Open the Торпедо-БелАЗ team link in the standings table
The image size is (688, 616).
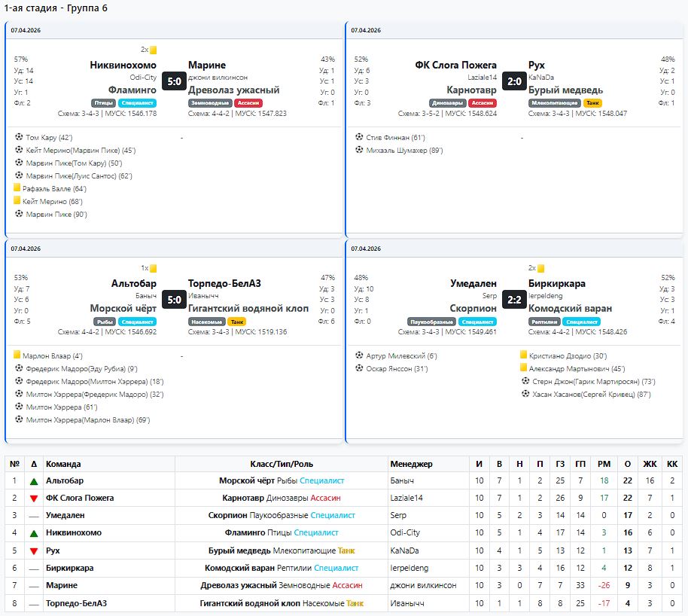coord(76,603)
